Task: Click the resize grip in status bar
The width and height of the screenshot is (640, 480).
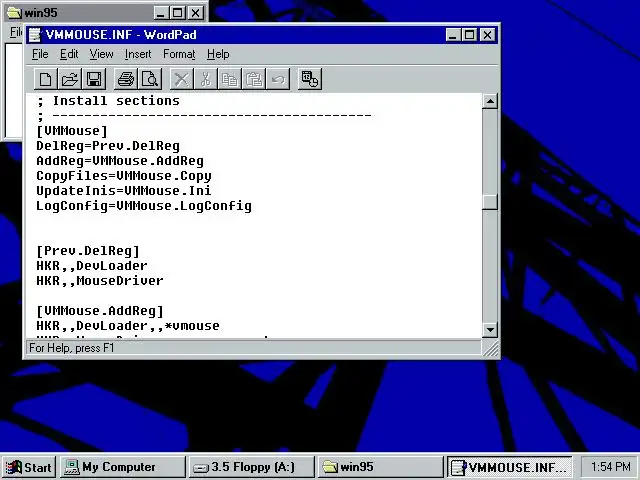Action: pos(491,348)
